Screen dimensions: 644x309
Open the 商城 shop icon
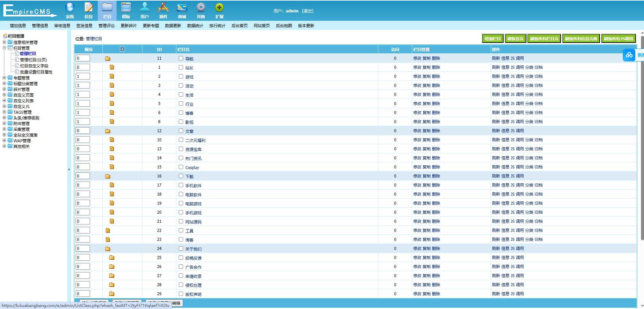click(x=182, y=8)
